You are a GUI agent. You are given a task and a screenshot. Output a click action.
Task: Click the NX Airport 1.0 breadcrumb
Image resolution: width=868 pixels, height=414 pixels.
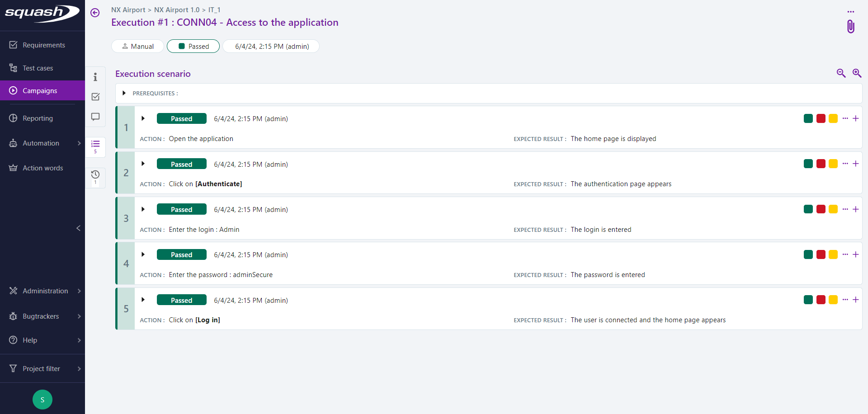pos(177,10)
